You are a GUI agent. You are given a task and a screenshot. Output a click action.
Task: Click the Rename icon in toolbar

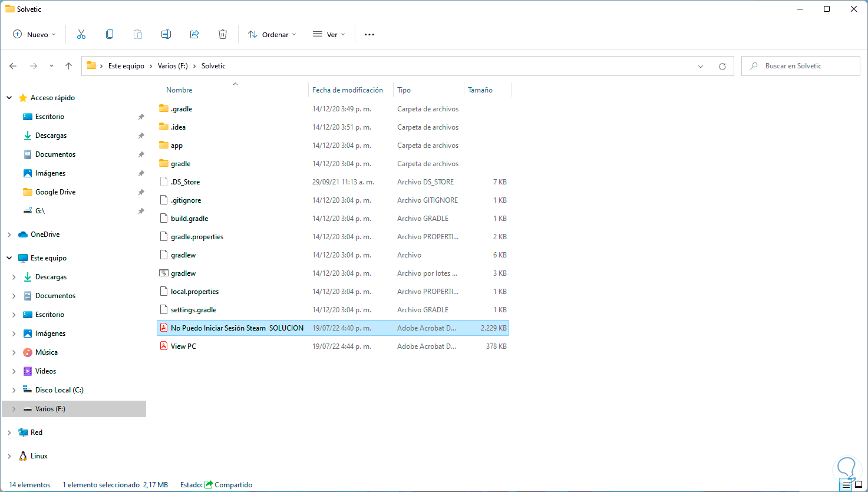point(166,34)
